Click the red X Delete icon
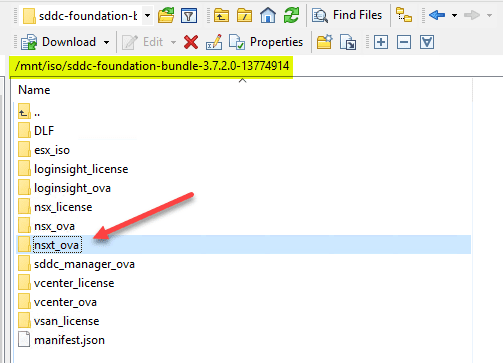The image size is (503, 363). (191, 42)
